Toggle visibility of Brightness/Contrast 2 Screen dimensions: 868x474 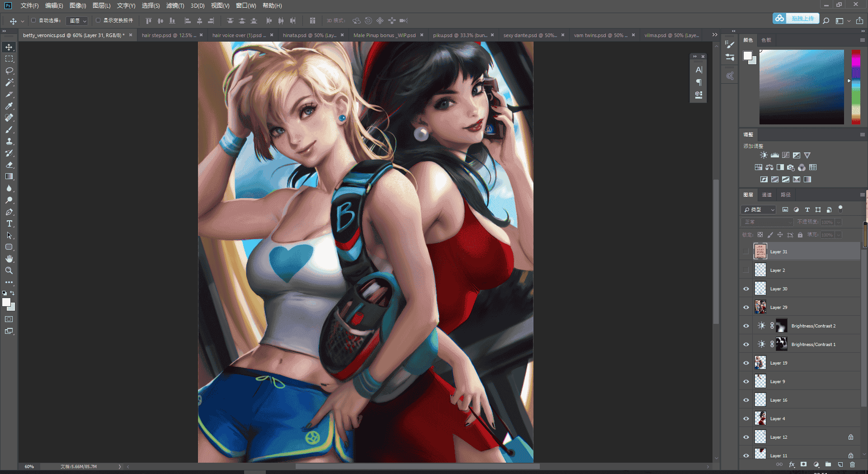tap(746, 326)
